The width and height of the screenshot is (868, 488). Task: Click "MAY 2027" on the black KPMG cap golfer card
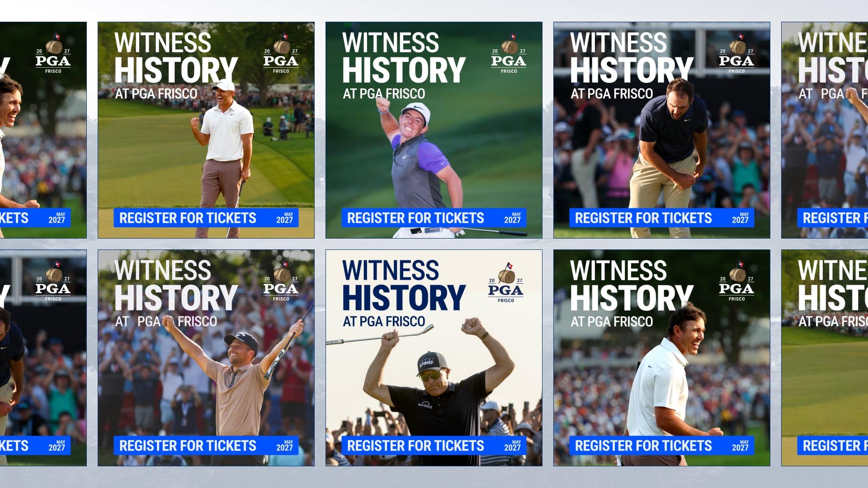pyautogui.click(x=513, y=446)
